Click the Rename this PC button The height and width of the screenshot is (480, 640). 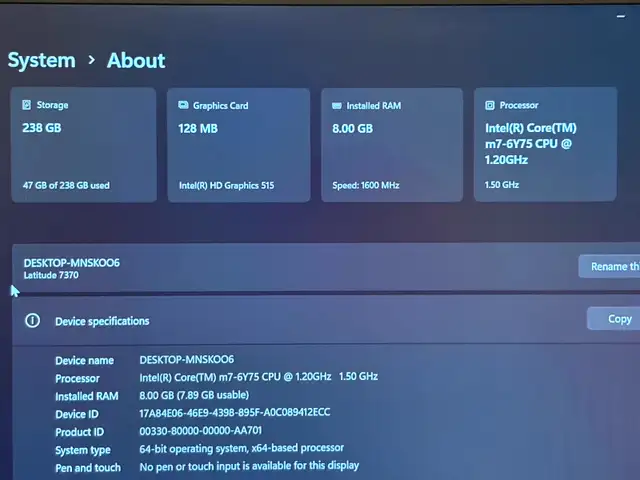pyautogui.click(x=609, y=267)
